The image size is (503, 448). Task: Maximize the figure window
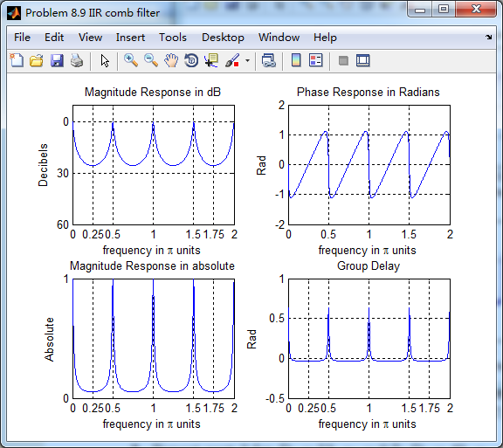click(x=444, y=10)
